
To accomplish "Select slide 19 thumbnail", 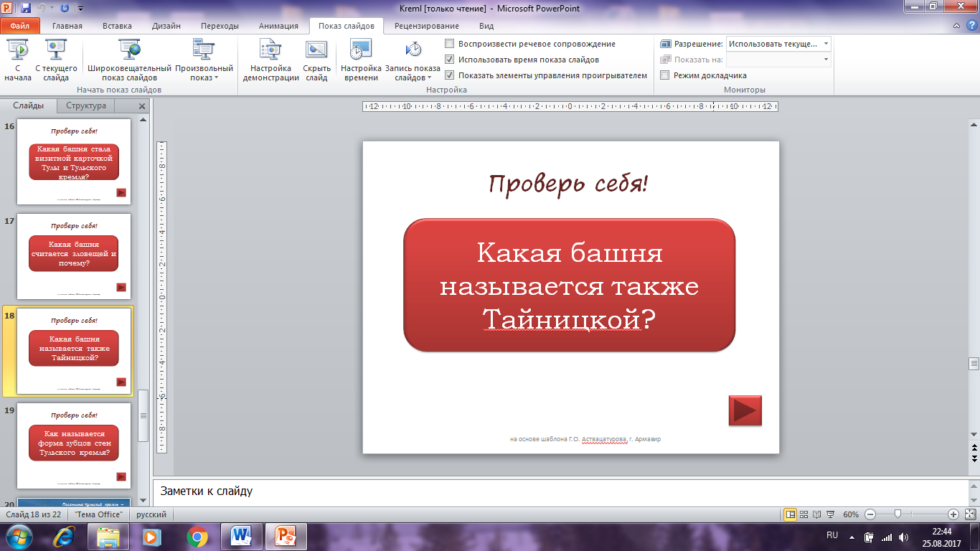I will point(74,446).
